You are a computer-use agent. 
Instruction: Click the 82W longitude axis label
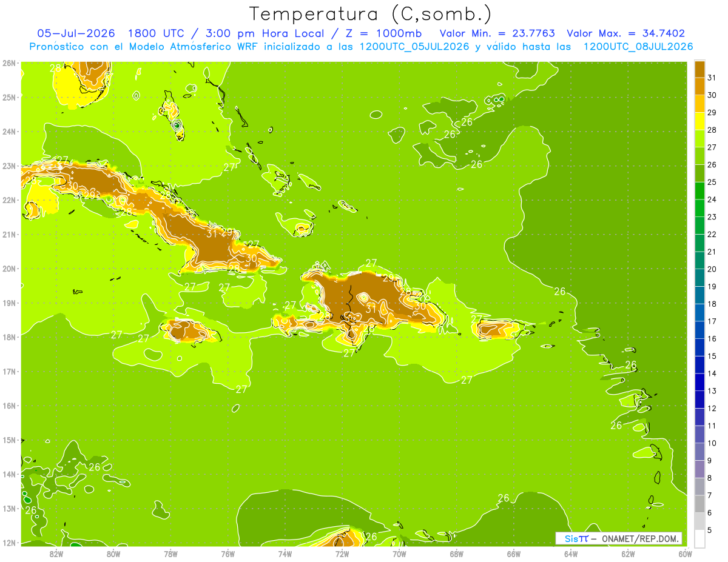click(x=56, y=554)
